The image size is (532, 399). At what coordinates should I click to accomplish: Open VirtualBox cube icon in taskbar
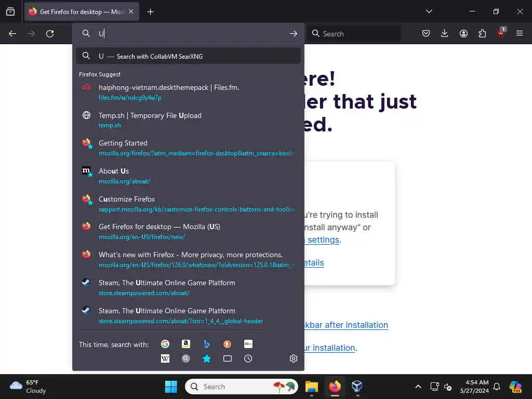[357, 387]
